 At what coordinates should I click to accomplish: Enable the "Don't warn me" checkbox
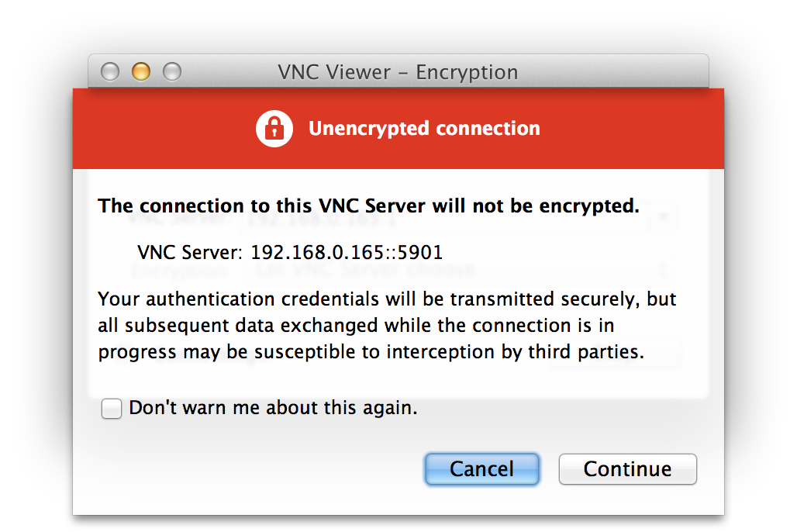click(112, 409)
